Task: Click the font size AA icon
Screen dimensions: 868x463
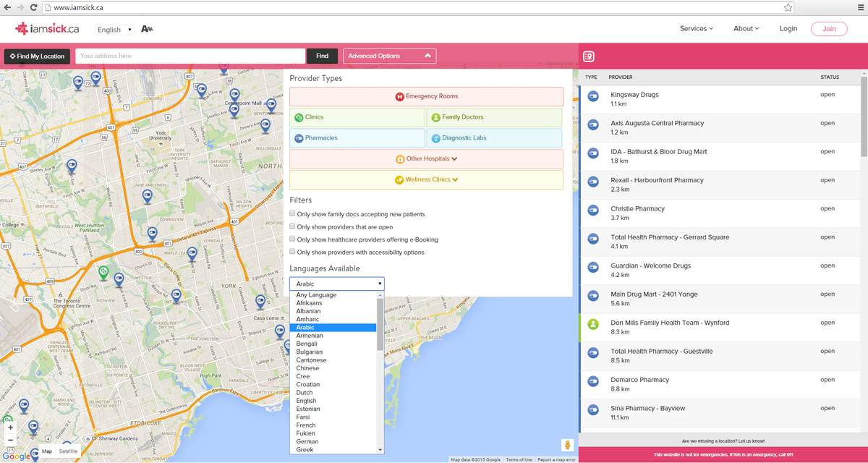Action: [x=147, y=30]
